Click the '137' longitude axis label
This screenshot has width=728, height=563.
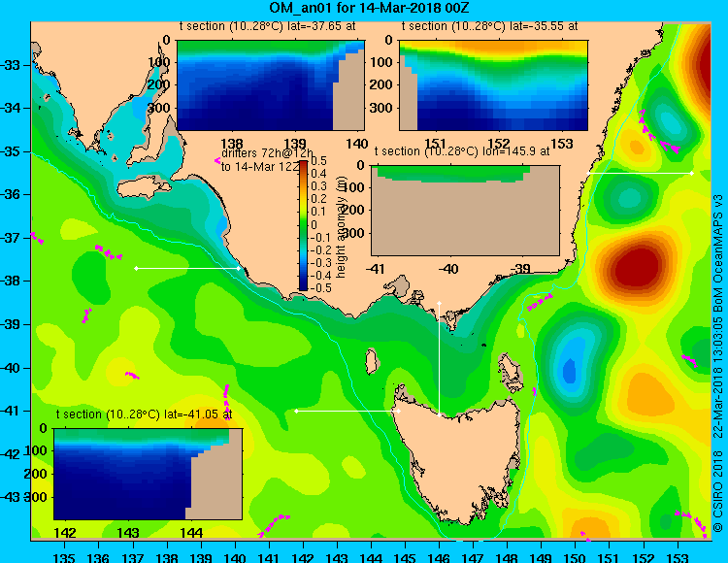[132, 557]
